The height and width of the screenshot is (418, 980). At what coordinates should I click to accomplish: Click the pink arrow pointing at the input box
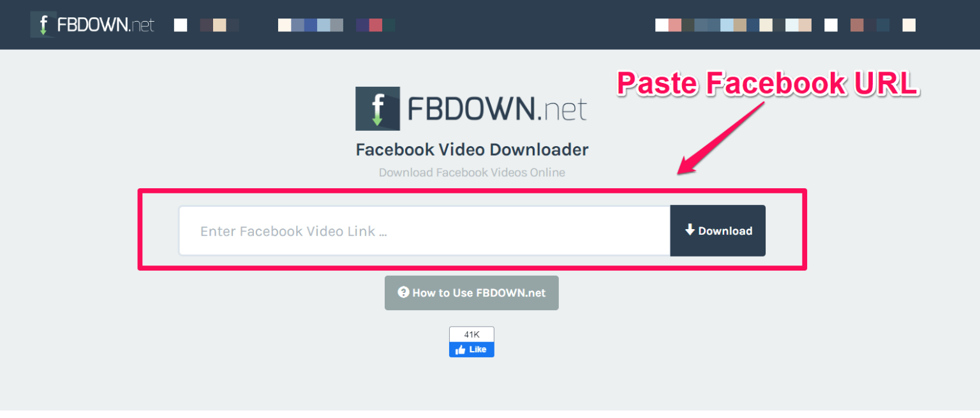[x=721, y=137]
